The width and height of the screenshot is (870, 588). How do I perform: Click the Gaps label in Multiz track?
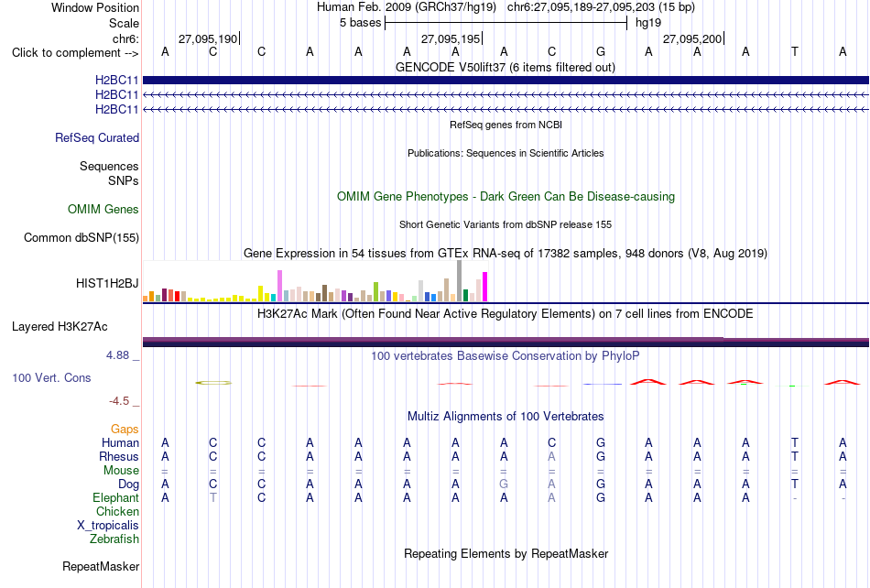(x=125, y=429)
